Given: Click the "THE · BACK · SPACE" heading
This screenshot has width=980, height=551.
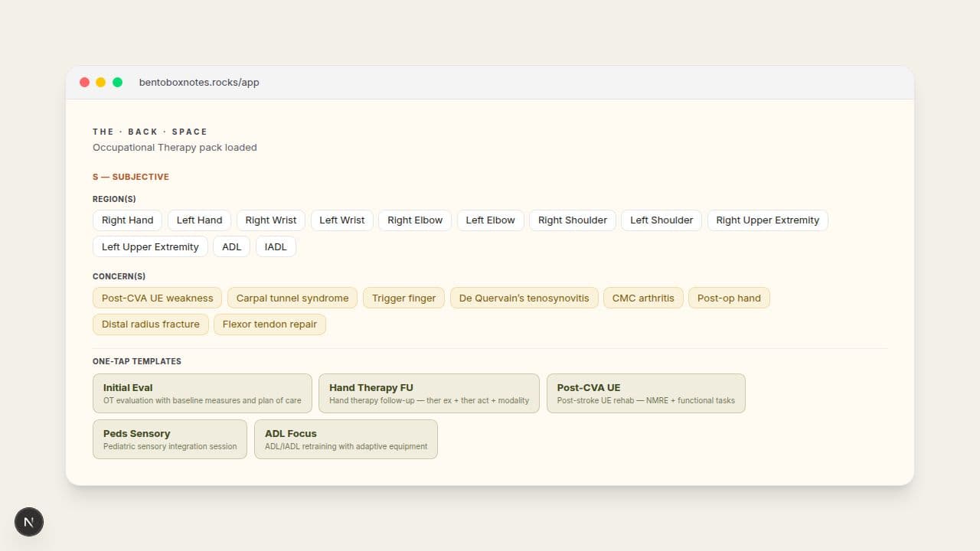Looking at the screenshot, I should (150, 132).
